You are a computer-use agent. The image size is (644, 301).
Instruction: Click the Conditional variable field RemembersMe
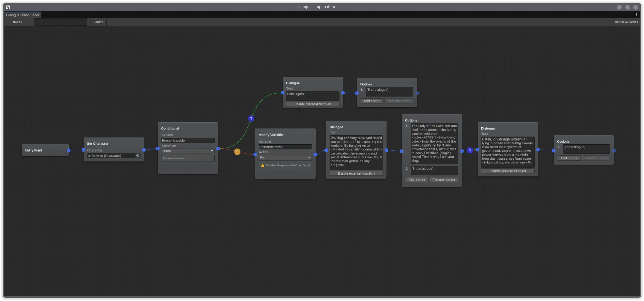[x=188, y=141]
